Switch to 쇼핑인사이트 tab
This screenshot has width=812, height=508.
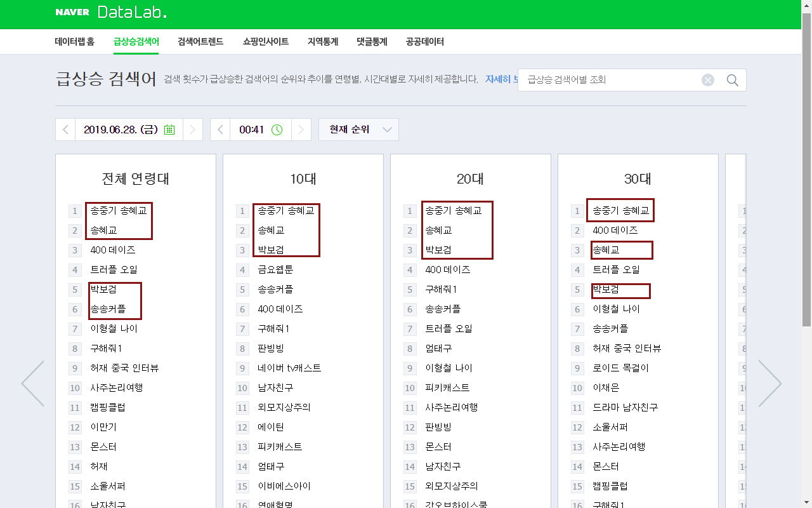(x=265, y=42)
